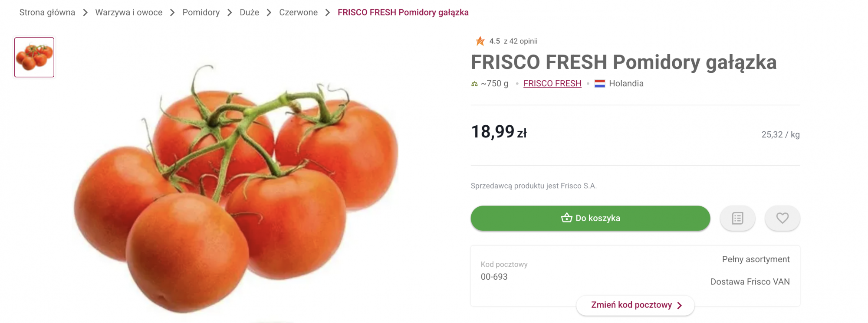
Task: Select the Duże breadcrumb
Action: [x=249, y=13]
